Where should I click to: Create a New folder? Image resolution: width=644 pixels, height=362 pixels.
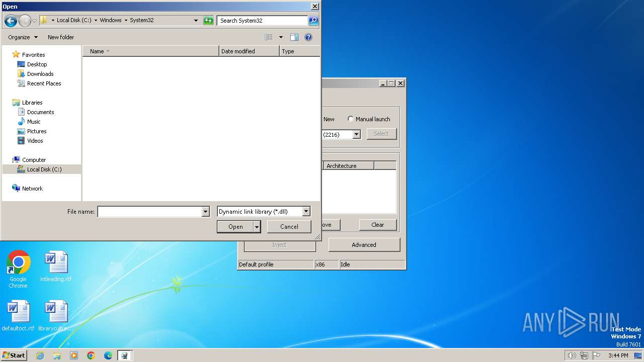[61, 37]
